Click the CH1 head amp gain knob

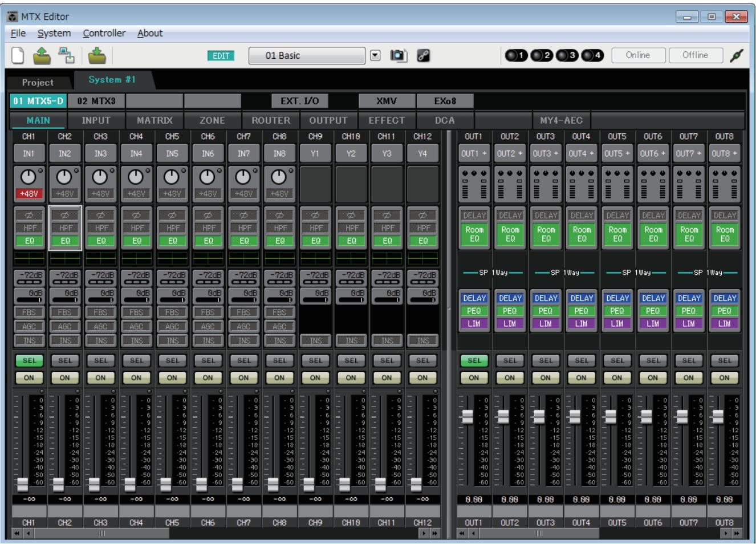[29, 177]
